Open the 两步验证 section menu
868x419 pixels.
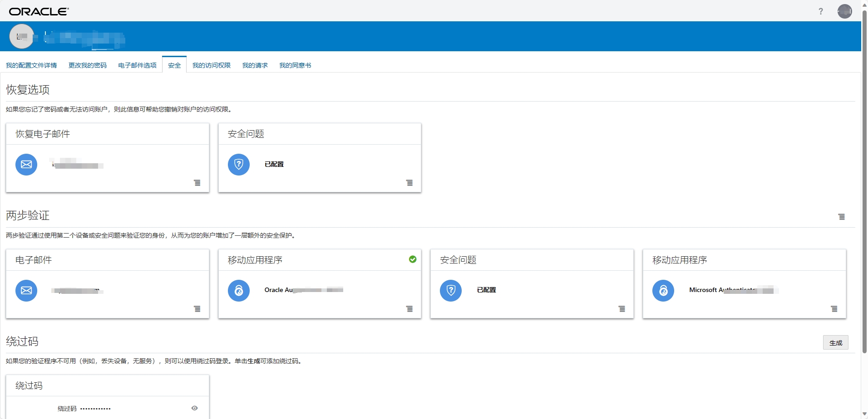pos(842,217)
